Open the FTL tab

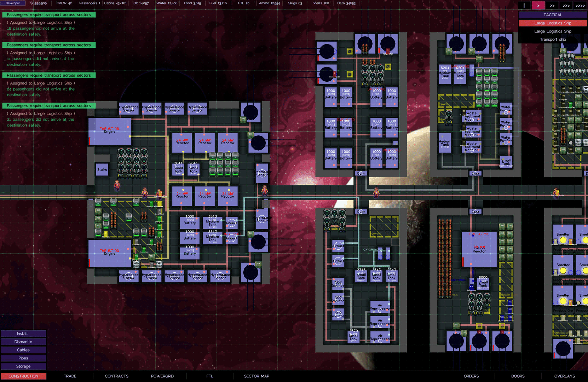coord(210,376)
